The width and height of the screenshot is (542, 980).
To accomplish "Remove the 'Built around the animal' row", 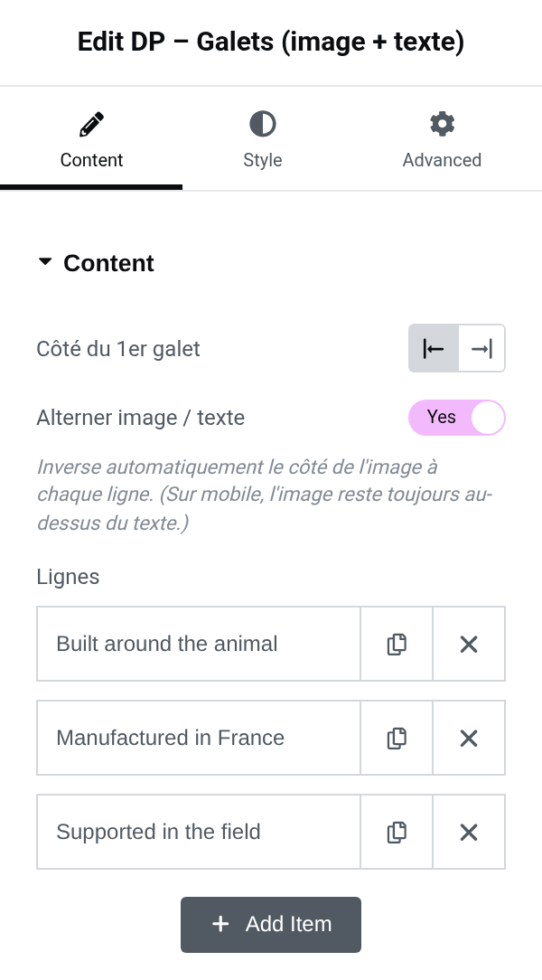I will pyautogui.click(x=469, y=644).
